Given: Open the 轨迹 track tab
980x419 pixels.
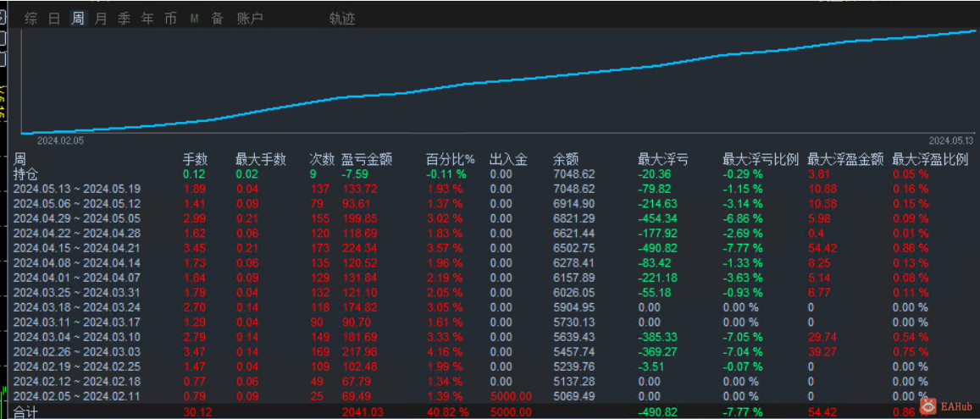Looking at the screenshot, I should [x=342, y=19].
